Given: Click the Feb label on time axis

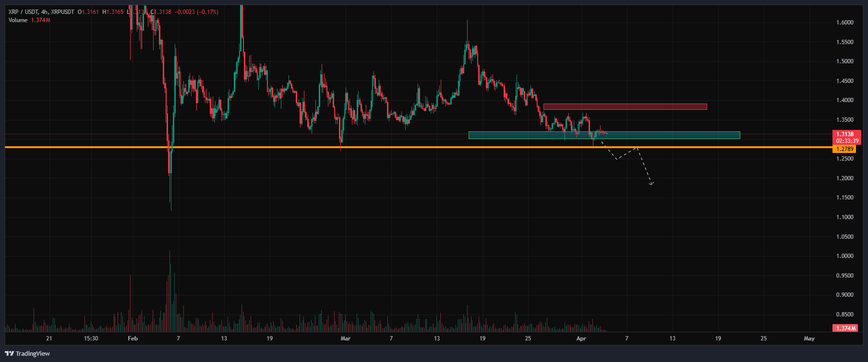Looking at the screenshot, I should [x=133, y=339].
